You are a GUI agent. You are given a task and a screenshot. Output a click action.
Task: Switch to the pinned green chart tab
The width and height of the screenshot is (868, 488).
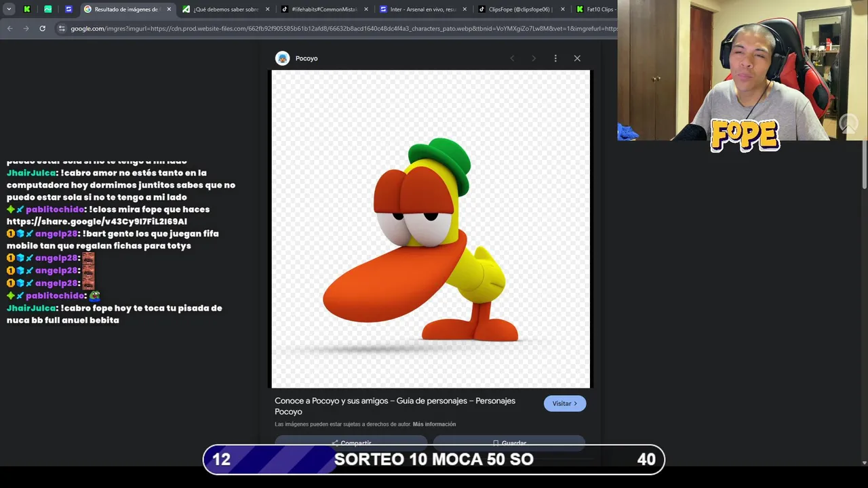click(x=48, y=9)
